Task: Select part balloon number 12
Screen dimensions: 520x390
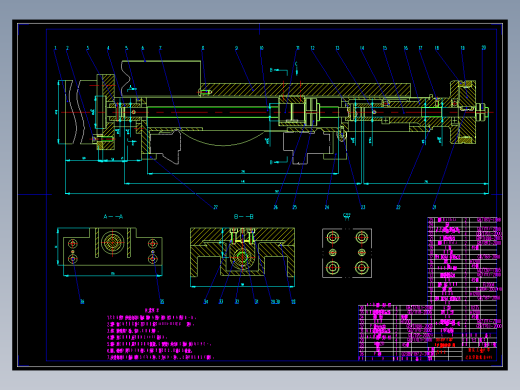Action: [312, 48]
